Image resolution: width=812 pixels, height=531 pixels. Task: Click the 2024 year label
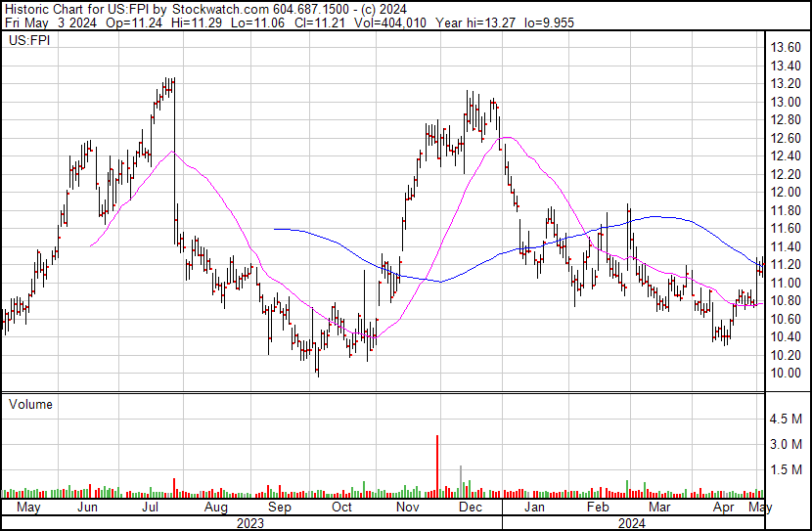point(632,523)
